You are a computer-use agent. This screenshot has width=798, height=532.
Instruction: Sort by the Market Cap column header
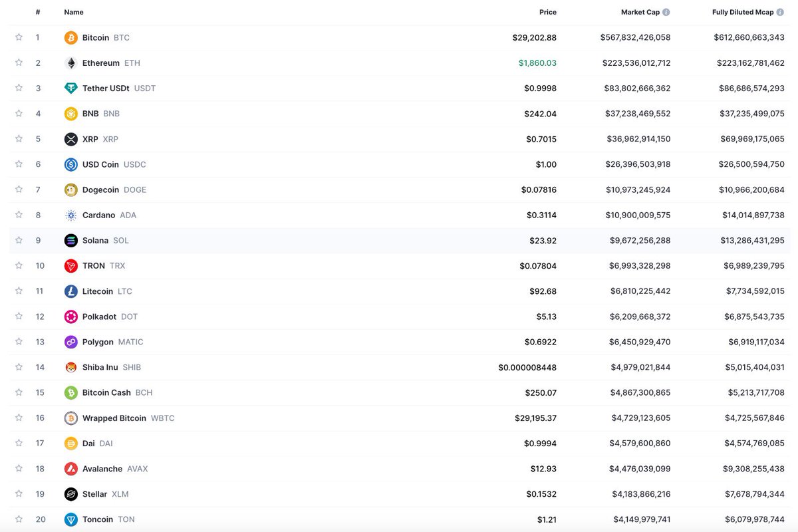pyautogui.click(x=640, y=12)
